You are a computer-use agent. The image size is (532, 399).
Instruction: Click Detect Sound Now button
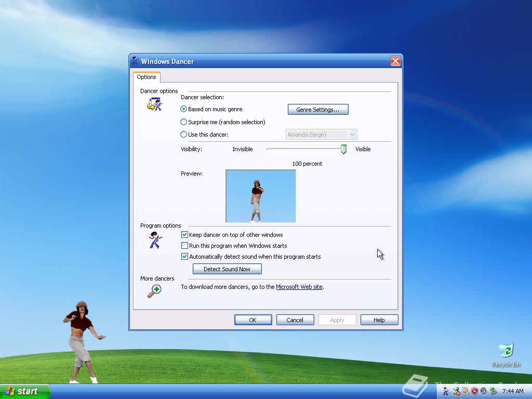click(x=227, y=269)
